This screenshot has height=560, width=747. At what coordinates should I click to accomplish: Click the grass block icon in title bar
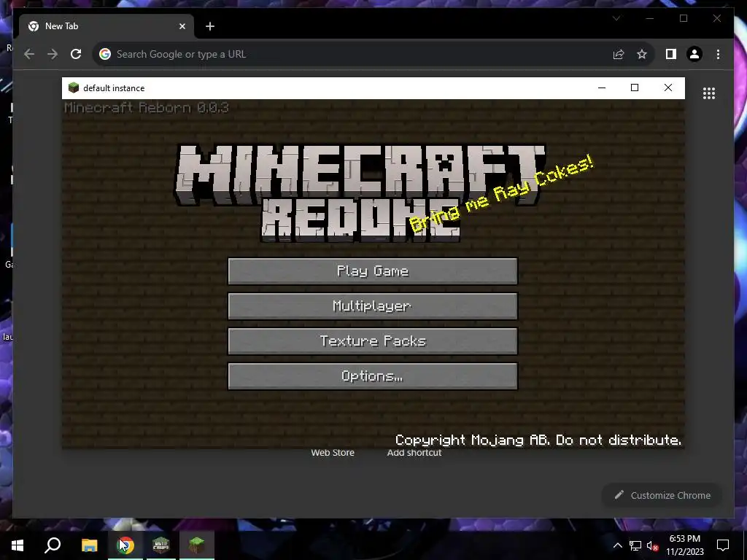(74, 87)
